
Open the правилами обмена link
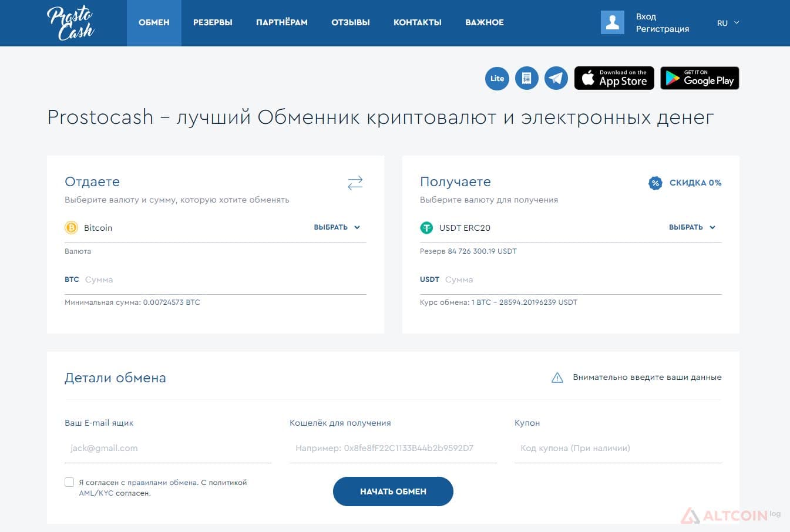tap(163, 483)
